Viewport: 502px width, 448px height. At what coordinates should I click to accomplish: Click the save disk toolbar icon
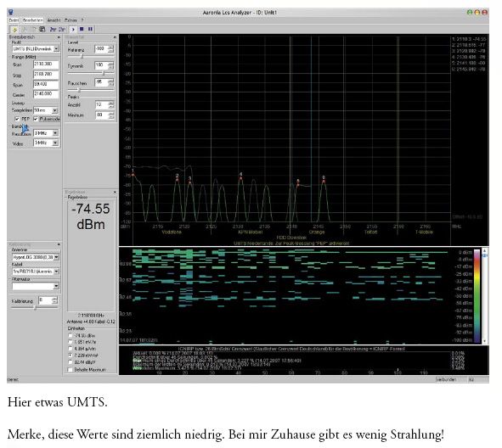click(x=42, y=29)
